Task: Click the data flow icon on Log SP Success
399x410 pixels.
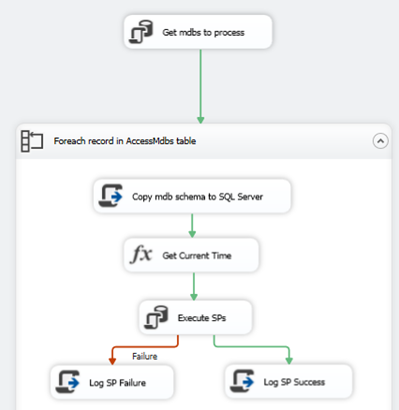Action: (x=242, y=381)
